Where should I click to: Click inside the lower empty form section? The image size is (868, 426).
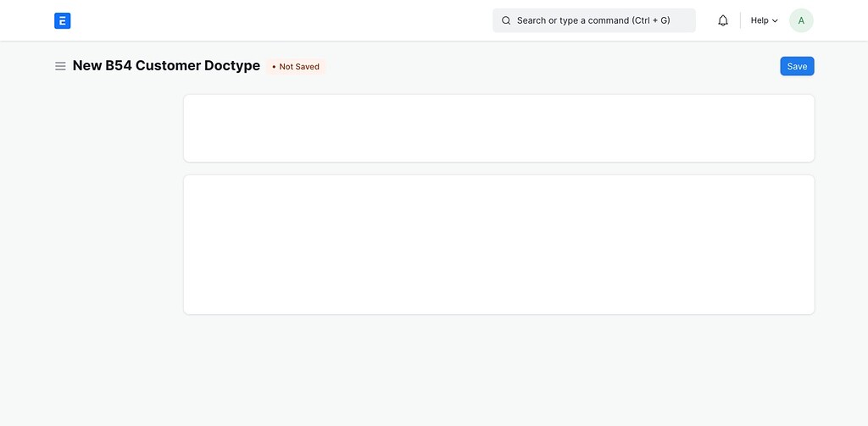(498, 245)
